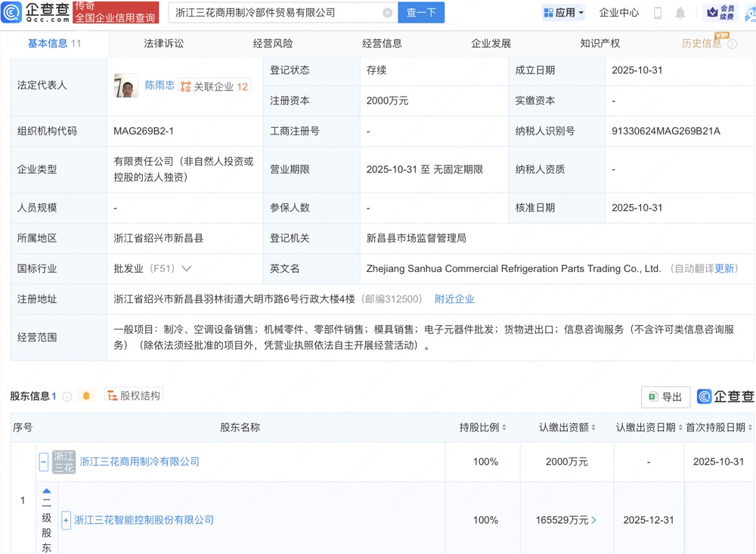
Task: Expand the 批发业 industry chevron
Action: pos(186,268)
